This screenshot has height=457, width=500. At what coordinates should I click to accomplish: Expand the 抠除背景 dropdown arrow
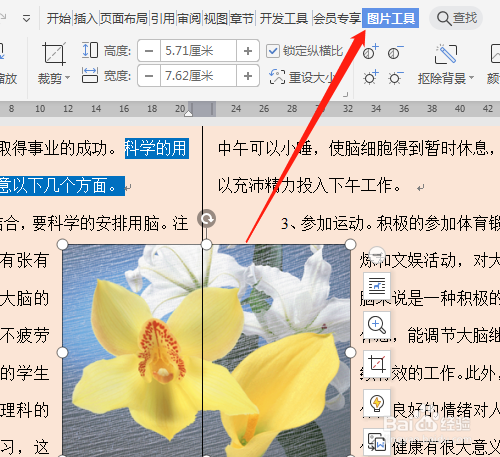click(x=471, y=78)
